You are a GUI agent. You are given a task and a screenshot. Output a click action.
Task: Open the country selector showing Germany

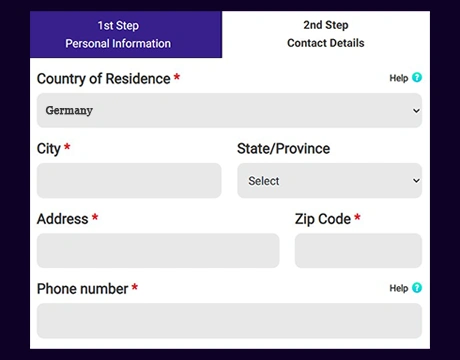tap(229, 110)
